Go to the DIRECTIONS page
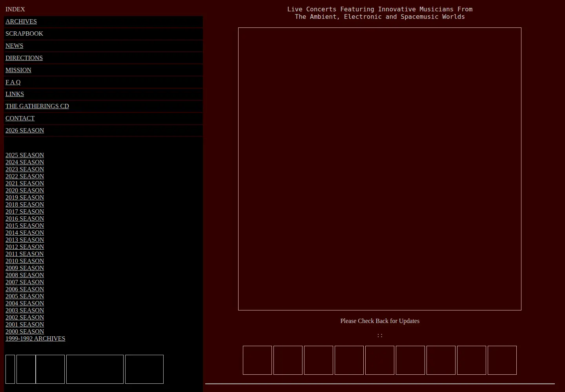The image size is (565, 392). coord(24,58)
